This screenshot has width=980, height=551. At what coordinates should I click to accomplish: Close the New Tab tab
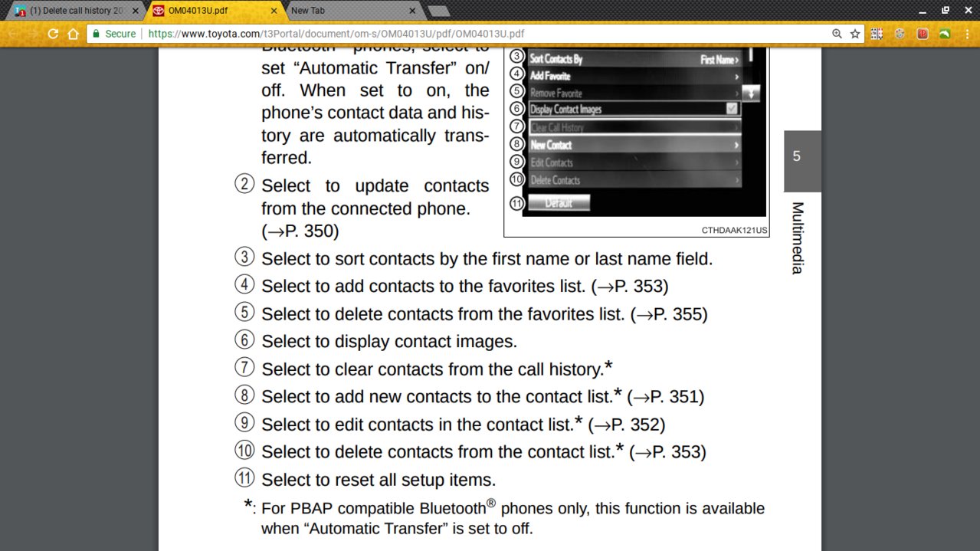(412, 11)
